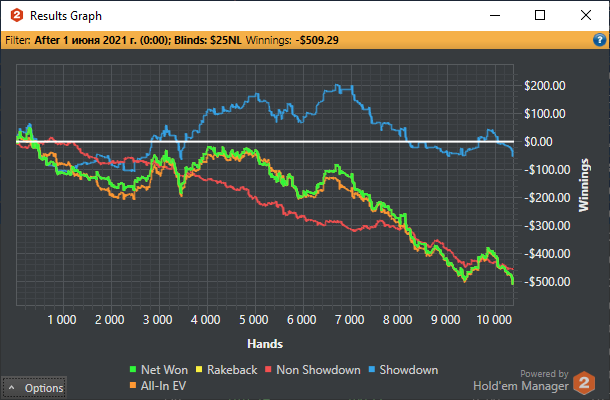Maximize the Results Graph window
Screen dimensions: 610x400
540,16
